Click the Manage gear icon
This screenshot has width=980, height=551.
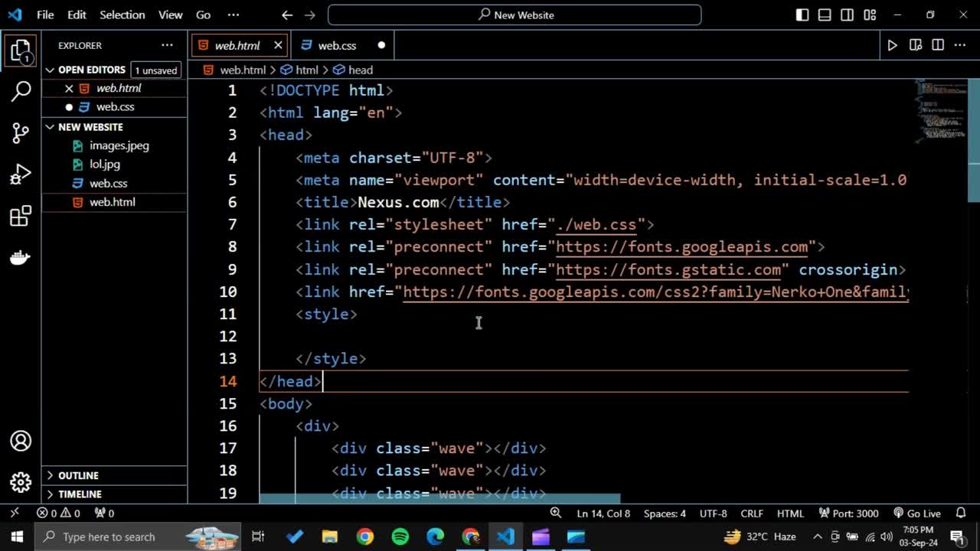coord(21,482)
